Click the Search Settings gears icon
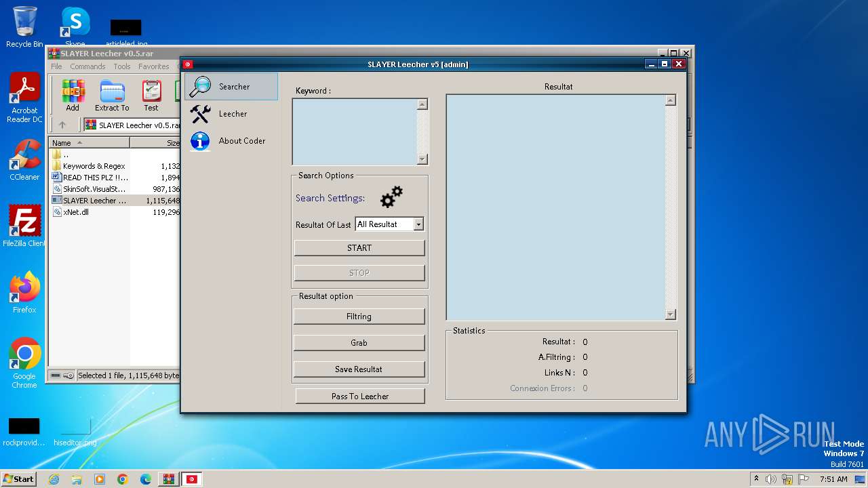 pyautogui.click(x=391, y=197)
